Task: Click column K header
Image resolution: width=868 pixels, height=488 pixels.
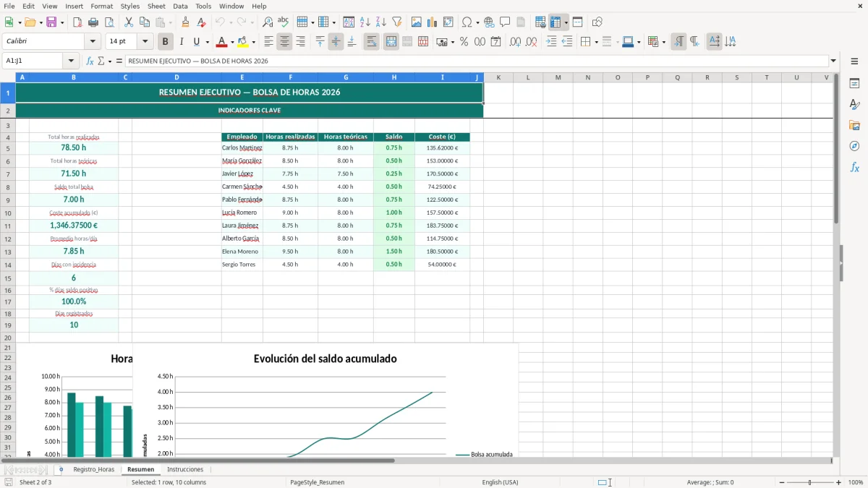Action: pyautogui.click(x=498, y=77)
